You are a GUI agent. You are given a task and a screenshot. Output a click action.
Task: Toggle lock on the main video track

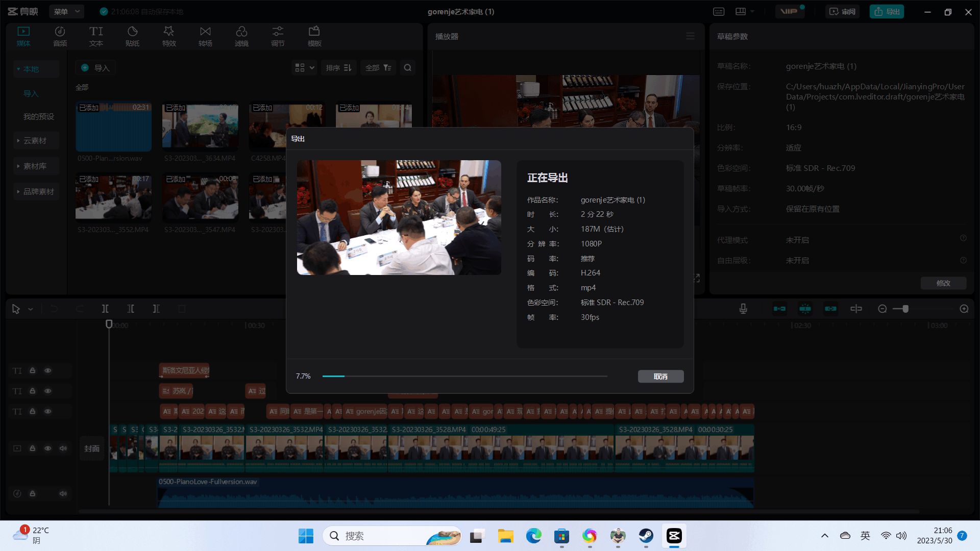tap(32, 448)
